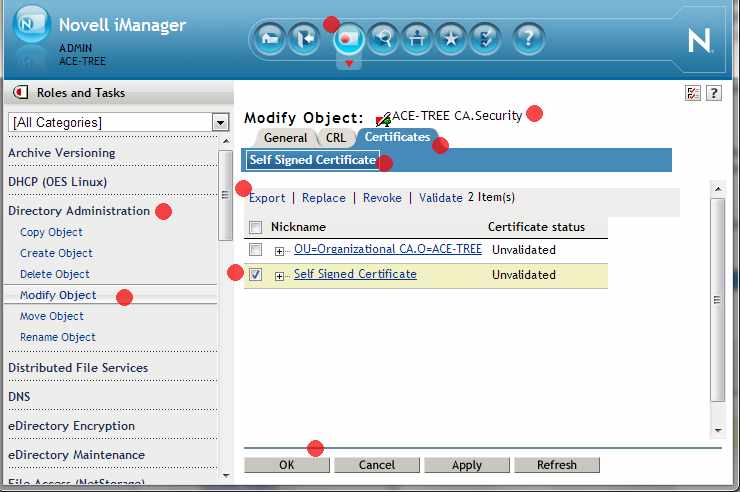Click the 2 Item(s) count text
The height and width of the screenshot is (492, 740).
pyautogui.click(x=491, y=197)
